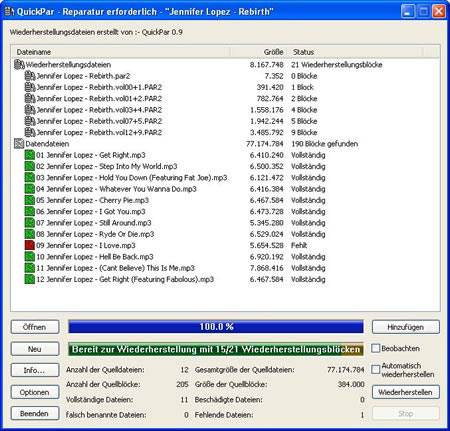Click the Fehlt status text
Viewport: 450px width, 431px height.
click(299, 245)
